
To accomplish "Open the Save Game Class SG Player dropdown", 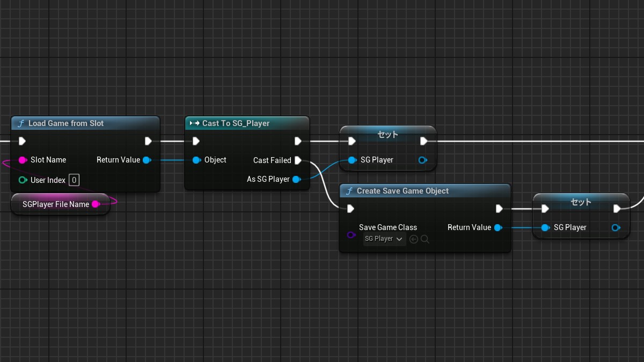I will tap(384, 239).
